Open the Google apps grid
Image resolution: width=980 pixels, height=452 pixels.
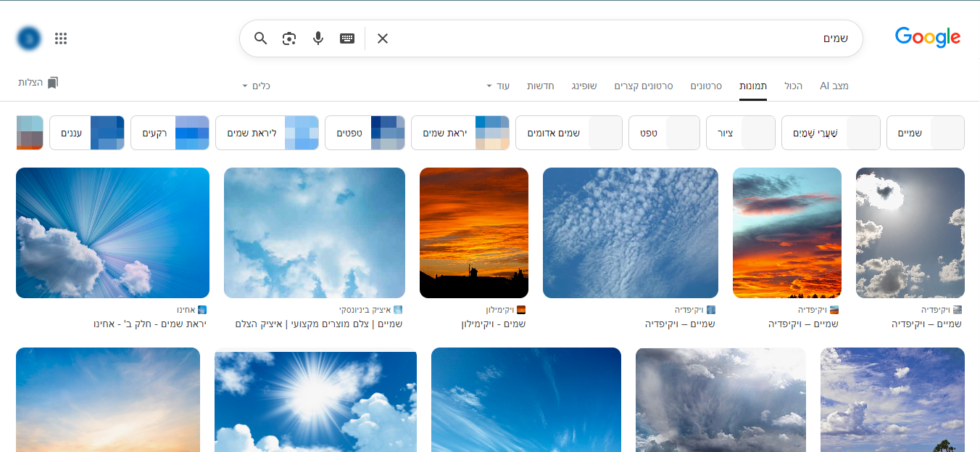click(61, 38)
